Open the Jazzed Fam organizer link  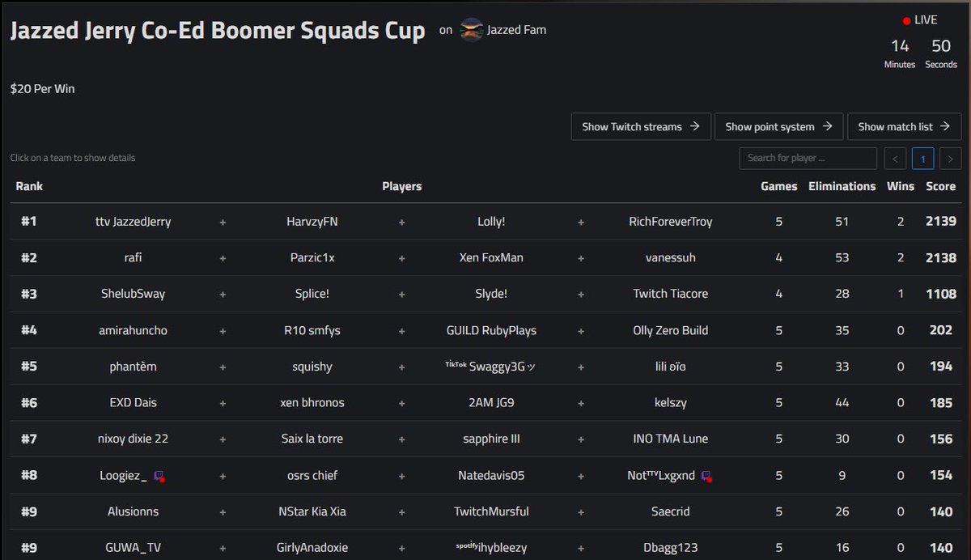(x=516, y=31)
